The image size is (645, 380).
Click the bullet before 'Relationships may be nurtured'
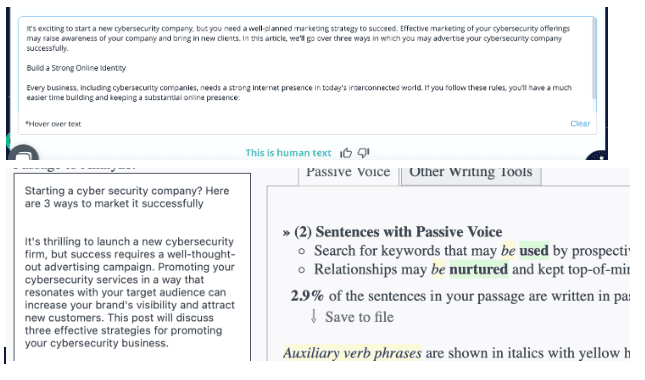(302, 270)
